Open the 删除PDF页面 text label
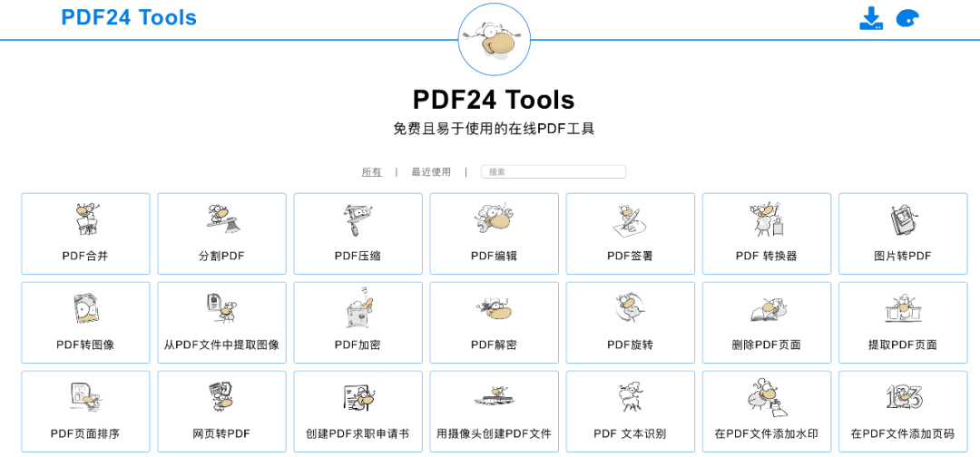Image resolution: width=980 pixels, height=457 pixels. click(x=766, y=345)
